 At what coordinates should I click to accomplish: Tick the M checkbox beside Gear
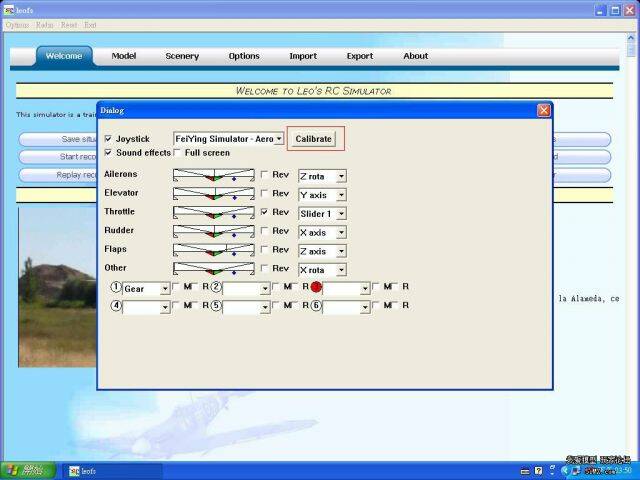(176, 287)
